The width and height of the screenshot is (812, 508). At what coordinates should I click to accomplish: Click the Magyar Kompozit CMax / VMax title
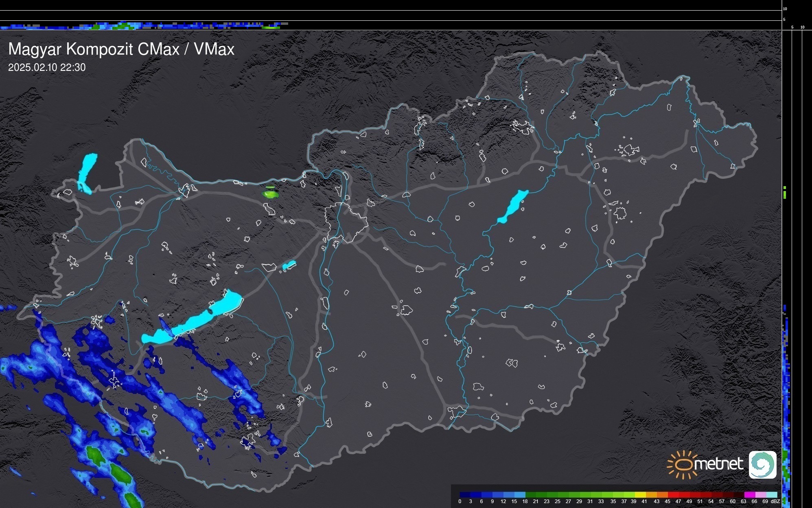click(121, 49)
